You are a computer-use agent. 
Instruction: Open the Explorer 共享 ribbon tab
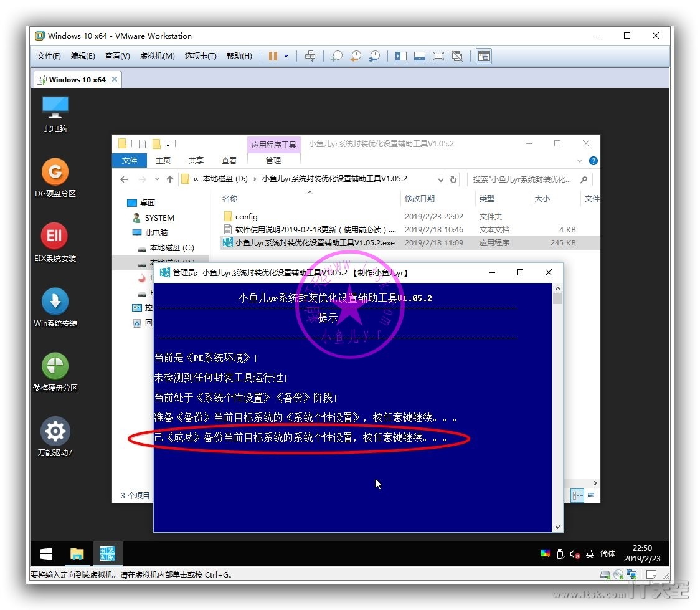pos(196,160)
